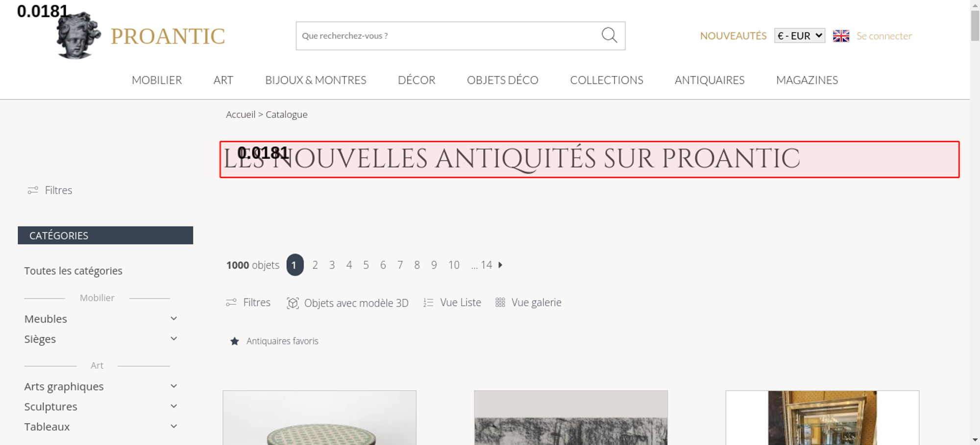This screenshot has width=980, height=445.
Task: Open the NOUVEAUTÉS link
Action: 733,36
